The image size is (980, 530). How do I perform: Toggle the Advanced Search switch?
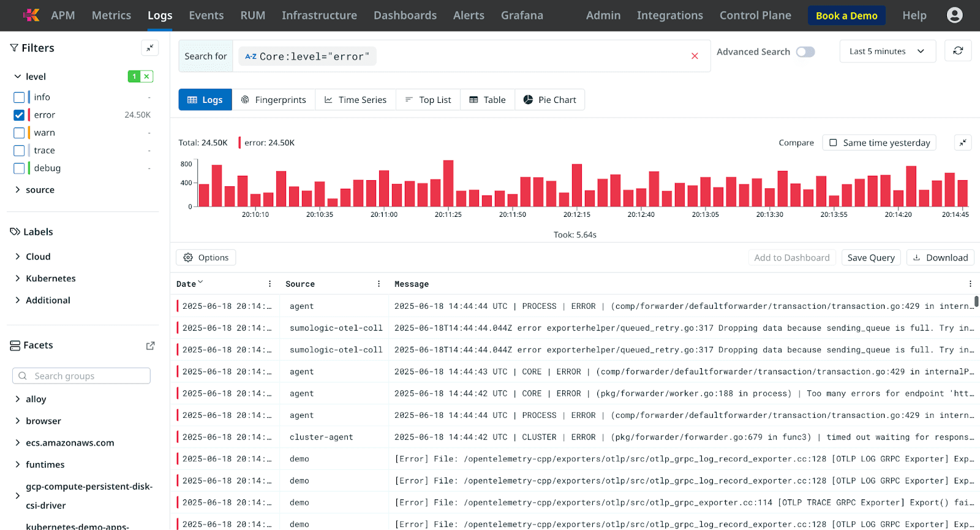[x=805, y=52]
